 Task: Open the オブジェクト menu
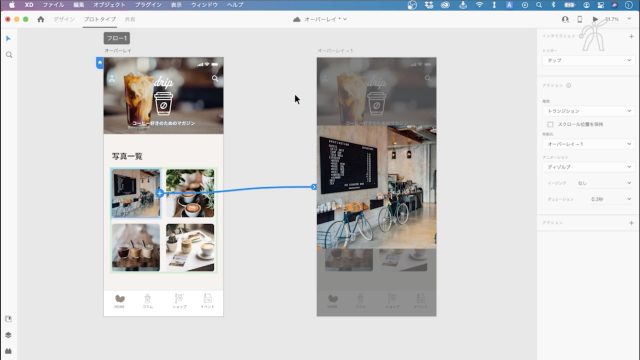109,5
